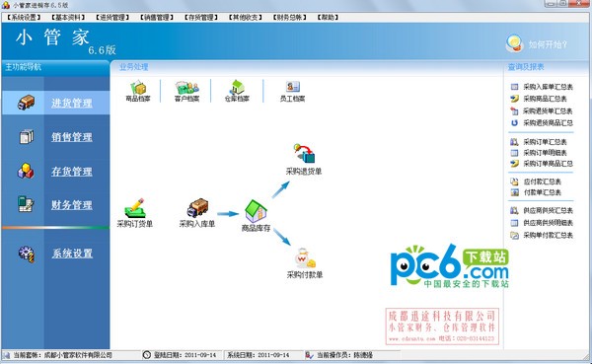Open the 存货管理 menu in menu bar

click(201, 18)
